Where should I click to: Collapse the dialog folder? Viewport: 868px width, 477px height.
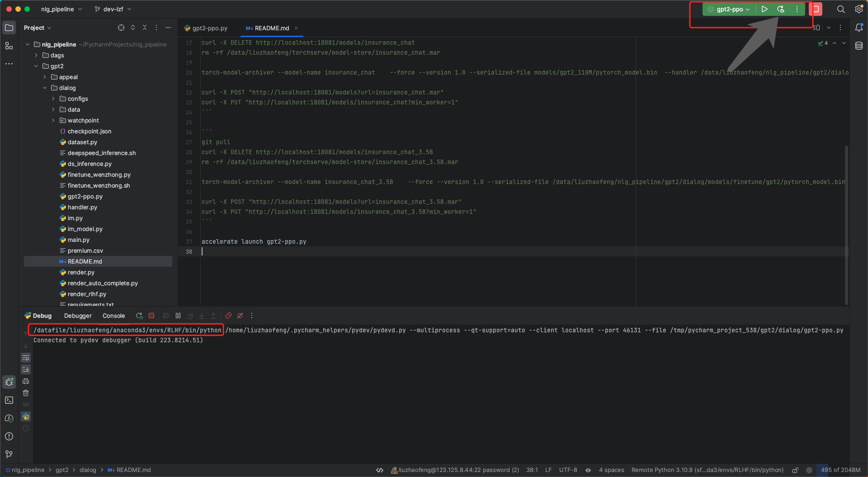point(45,88)
